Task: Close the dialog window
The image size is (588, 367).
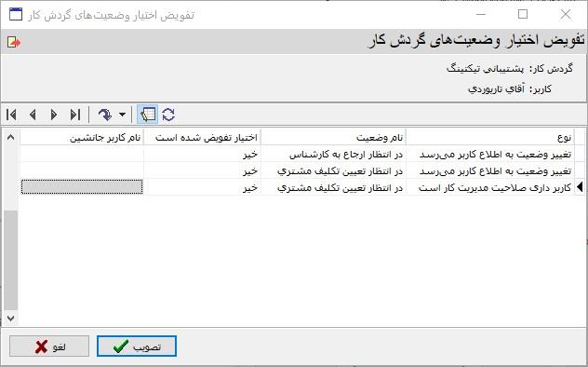Action: (x=566, y=14)
